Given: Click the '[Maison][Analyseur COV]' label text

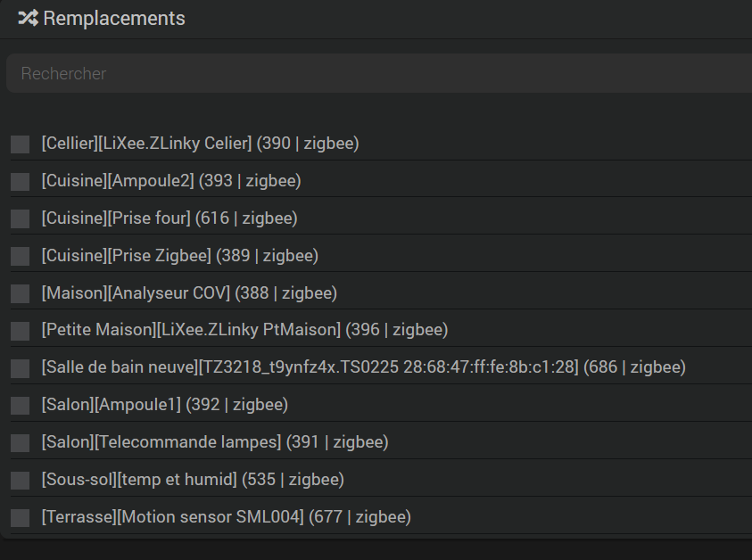Looking at the screenshot, I should [x=189, y=293].
